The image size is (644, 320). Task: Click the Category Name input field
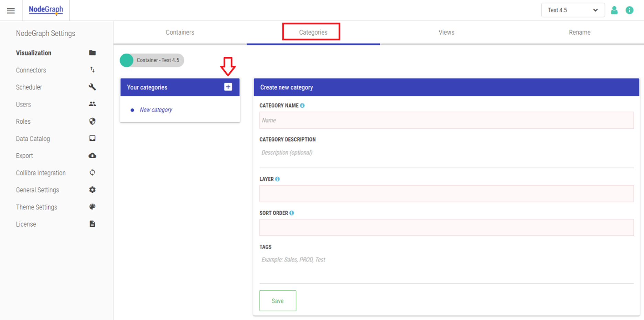point(446,120)
